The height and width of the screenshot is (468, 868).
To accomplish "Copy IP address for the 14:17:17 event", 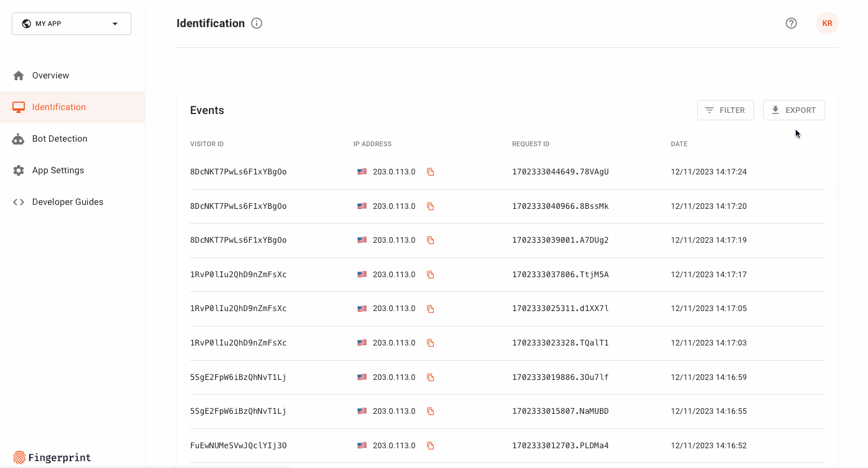I will pos(430,275).
